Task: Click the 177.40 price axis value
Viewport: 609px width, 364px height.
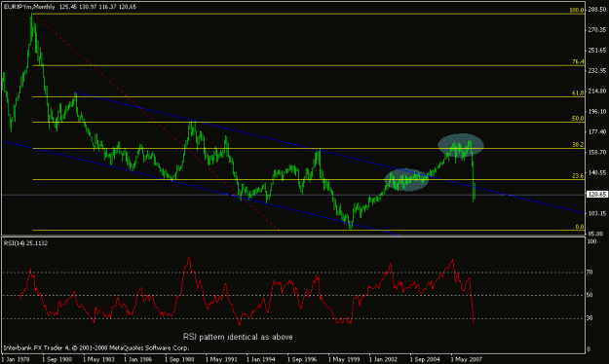Action: pos(597,132)
